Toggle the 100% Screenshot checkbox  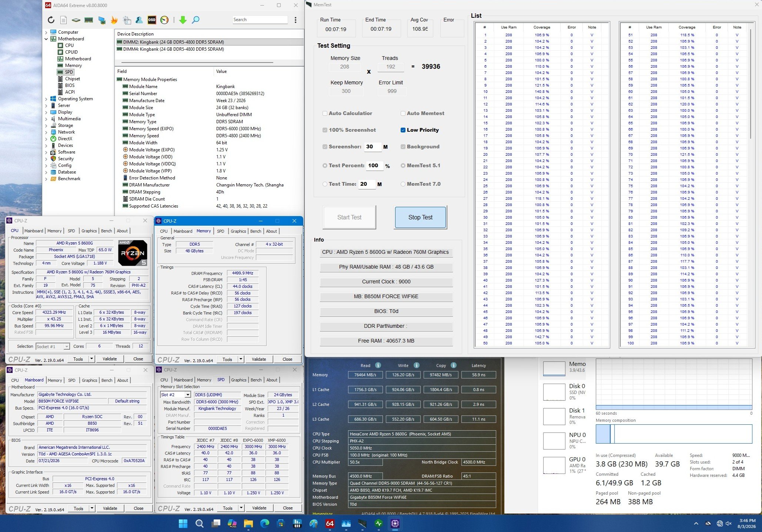tap(325, 130)
